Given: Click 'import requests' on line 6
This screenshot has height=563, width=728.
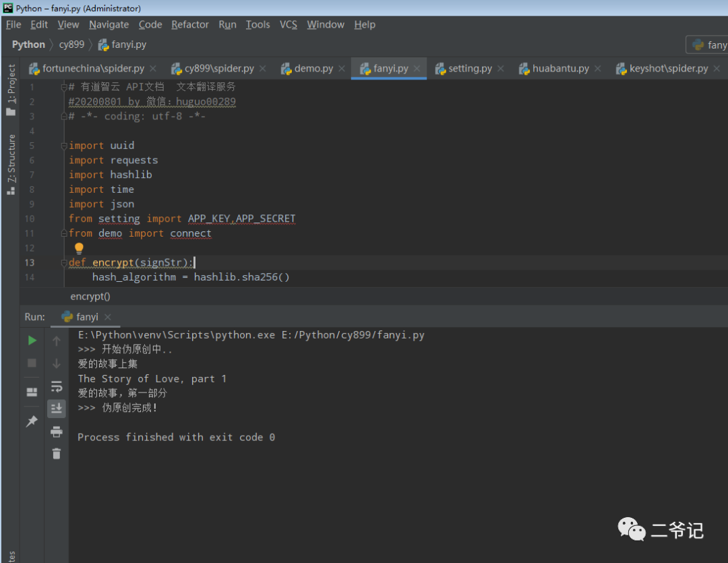Looking at the screenshot, I should pos(113,160).
